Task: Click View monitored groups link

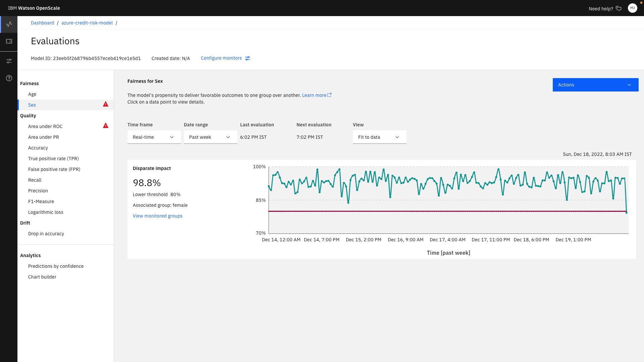Action: point(158,216)
